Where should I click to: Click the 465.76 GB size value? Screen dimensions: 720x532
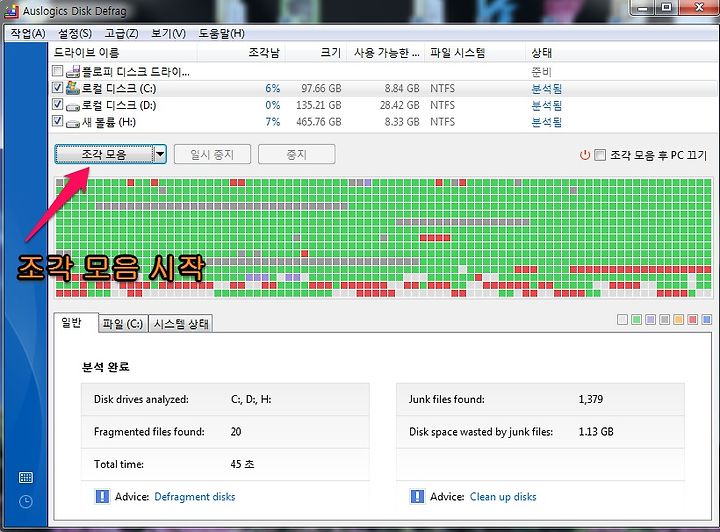pos(319,122)
